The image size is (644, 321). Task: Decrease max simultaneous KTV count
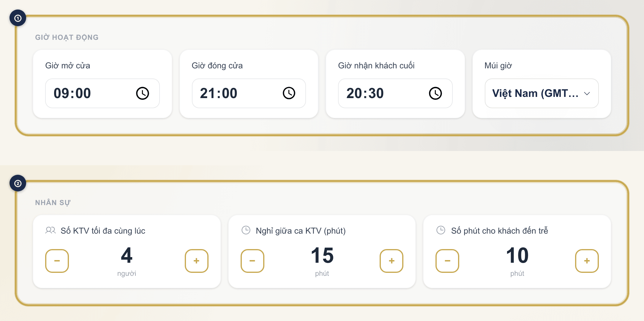[x=57, y=261]
